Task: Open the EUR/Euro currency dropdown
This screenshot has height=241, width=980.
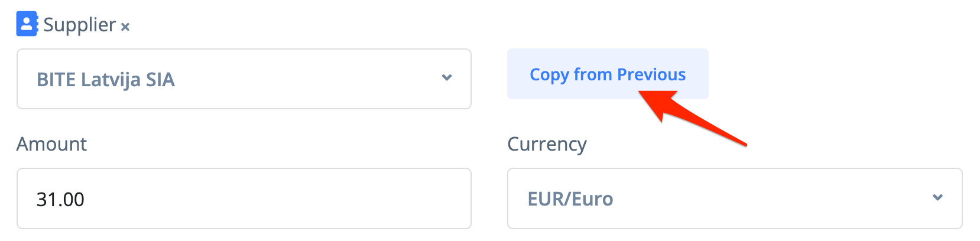Action: 734,198
